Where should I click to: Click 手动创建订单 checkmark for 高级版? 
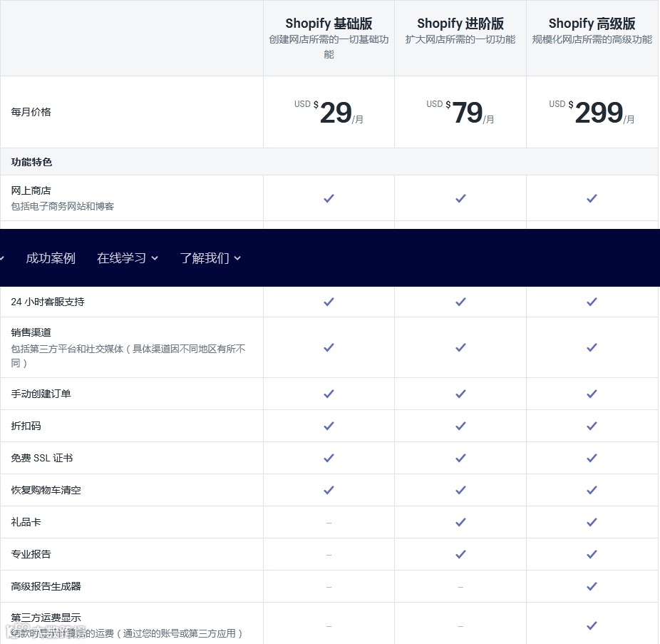(x=592, y=394)
